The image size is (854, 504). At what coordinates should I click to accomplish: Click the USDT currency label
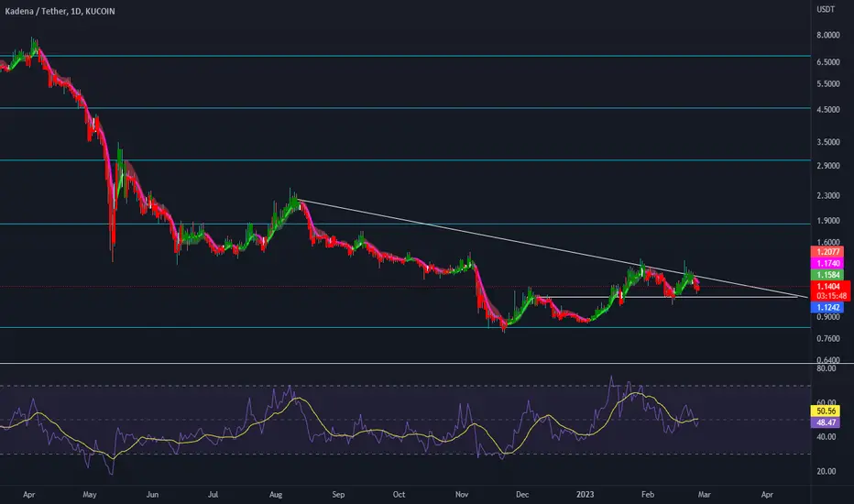[825, 9]
